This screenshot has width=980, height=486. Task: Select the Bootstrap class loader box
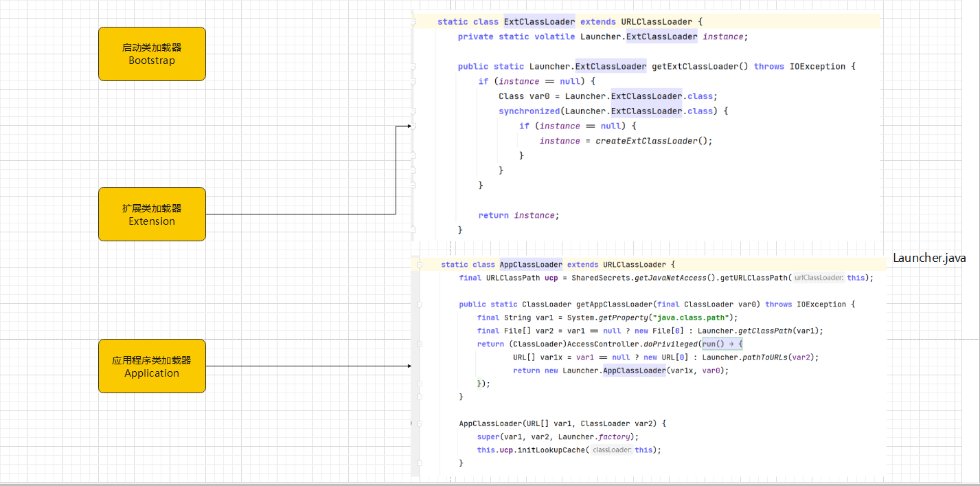(x=152, y=54)
